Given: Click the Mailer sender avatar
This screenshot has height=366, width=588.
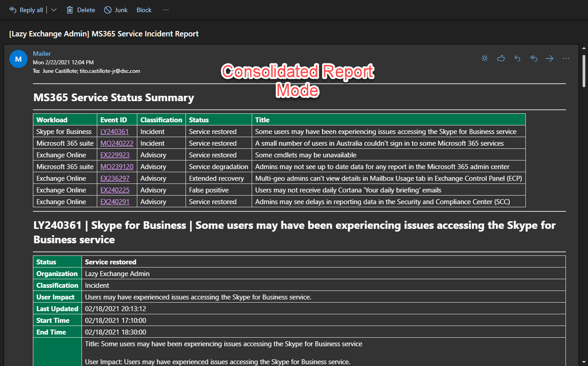Looking at the screenshot, I should [18, 58].
